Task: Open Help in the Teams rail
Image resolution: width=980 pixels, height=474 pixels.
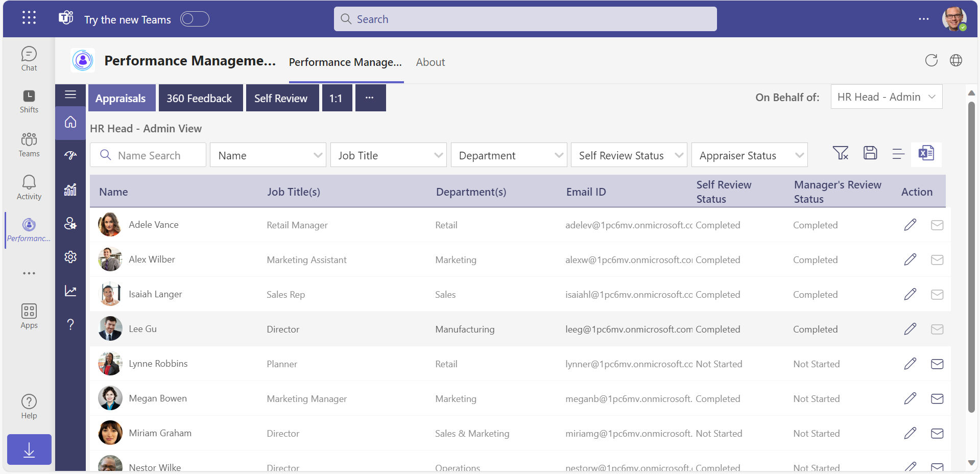Action: click(29, 407)
